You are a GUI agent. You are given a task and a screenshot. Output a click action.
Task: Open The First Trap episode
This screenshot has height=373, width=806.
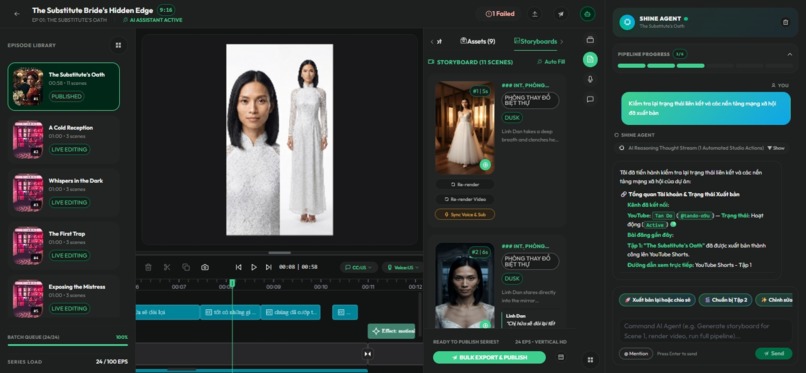click(64, 246)
